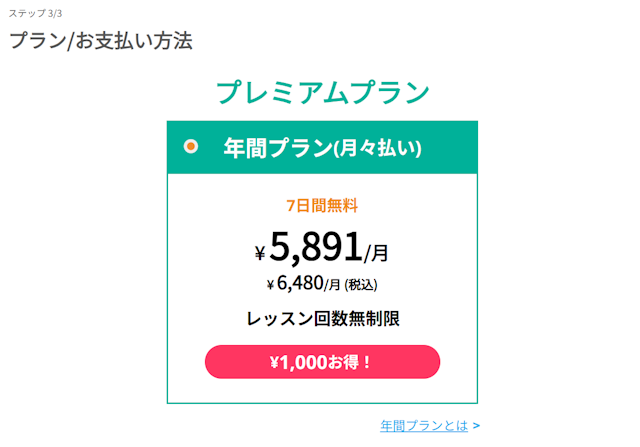The width and height of the screenshot is (640, 447).
Task: Click the プレミアムプラン title
Action: (322, 92)
